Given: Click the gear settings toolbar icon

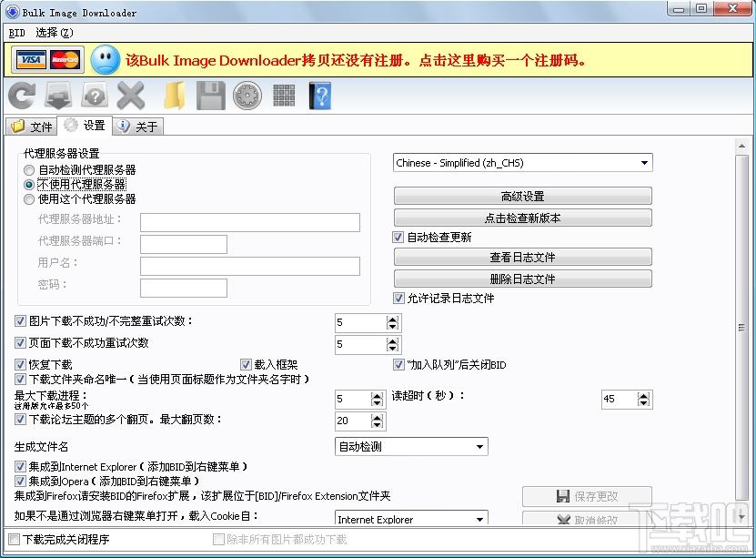Looking at the screenshot, I should (x=247, y=96).
